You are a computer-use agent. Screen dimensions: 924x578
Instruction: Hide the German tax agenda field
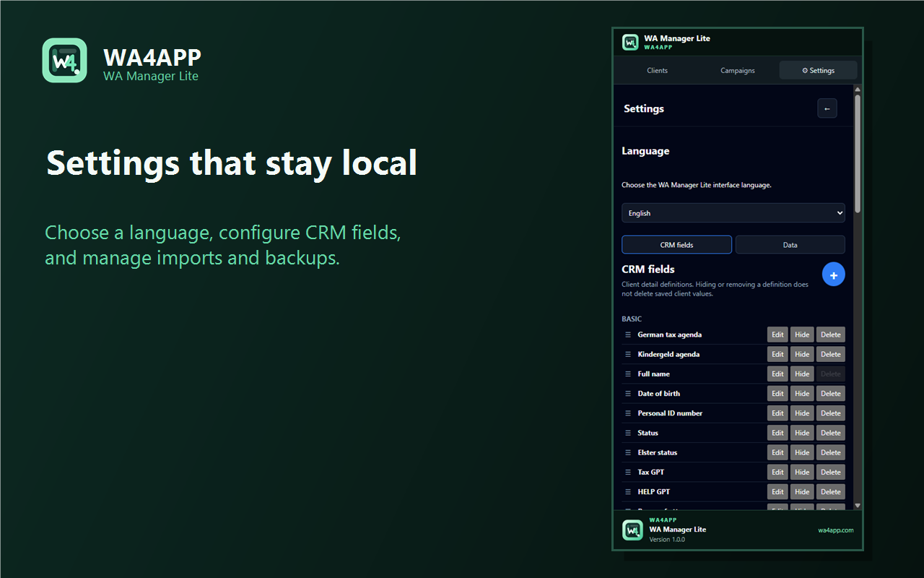pyautogui.click(x=802, y=335)
